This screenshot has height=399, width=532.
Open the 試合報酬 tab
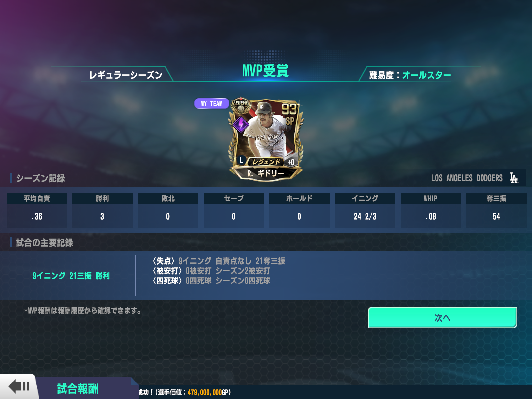point(78,389)
